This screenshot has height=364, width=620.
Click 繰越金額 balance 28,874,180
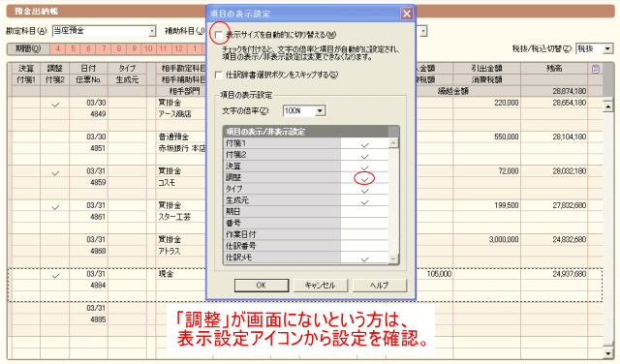570,91
